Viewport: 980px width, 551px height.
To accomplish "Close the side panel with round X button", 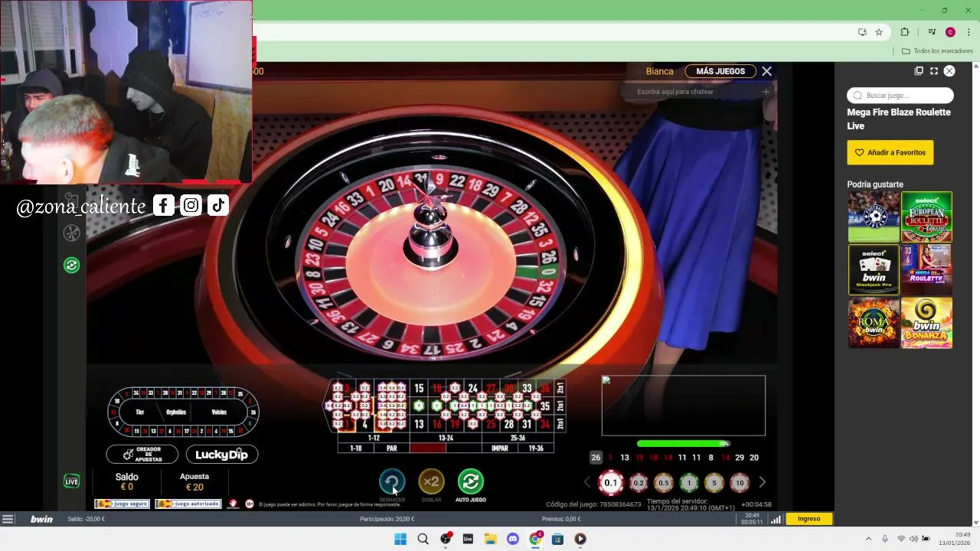I will click(949, 71).
